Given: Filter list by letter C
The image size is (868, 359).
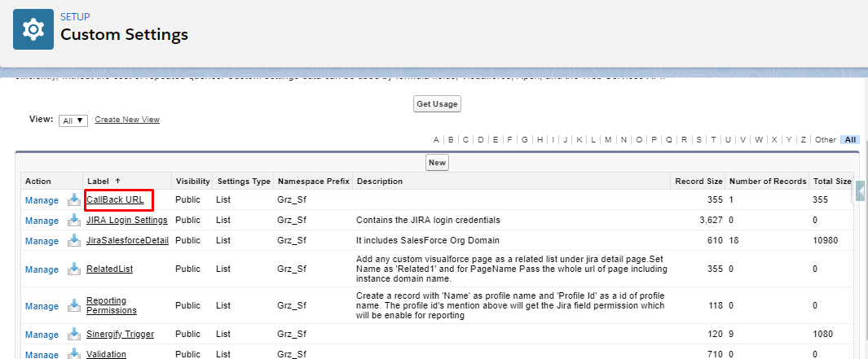Looking at the screenshot, I should click(x=465, y=140).
